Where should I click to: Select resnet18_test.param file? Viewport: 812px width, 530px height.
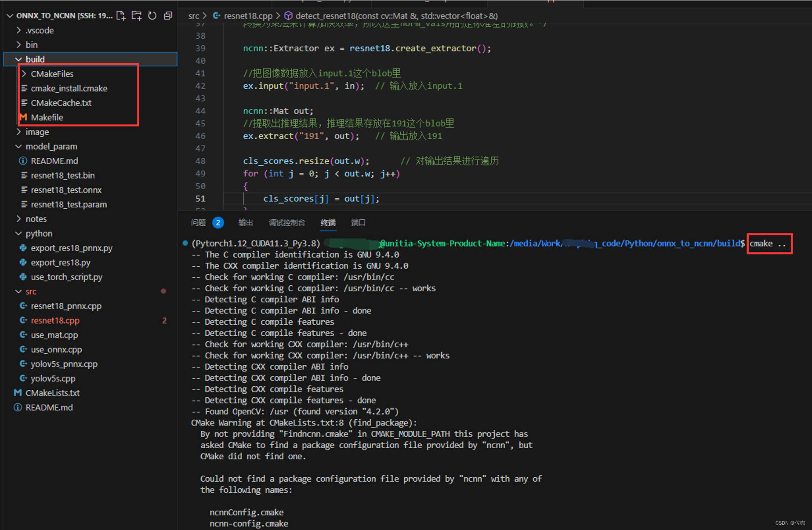pyautogui.click(x=69, y=204)
